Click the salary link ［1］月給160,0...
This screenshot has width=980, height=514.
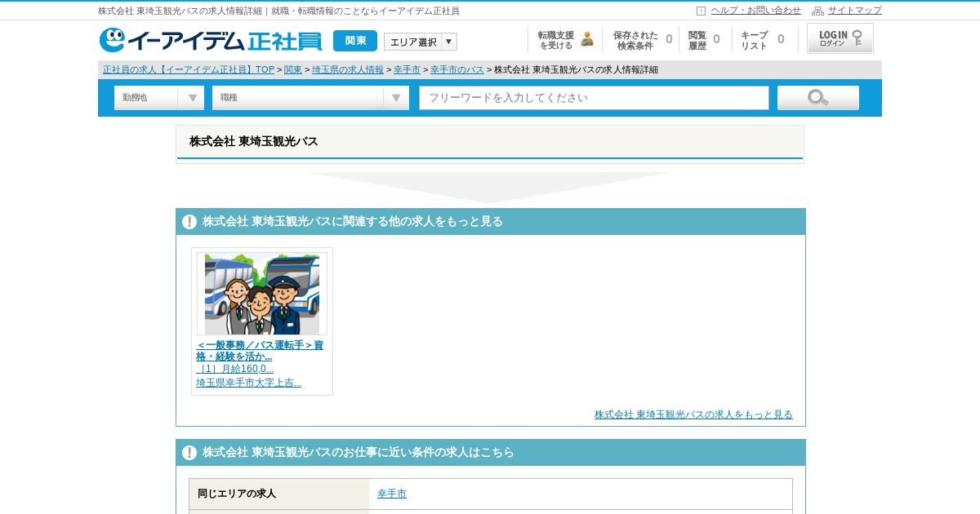(235, 369)
